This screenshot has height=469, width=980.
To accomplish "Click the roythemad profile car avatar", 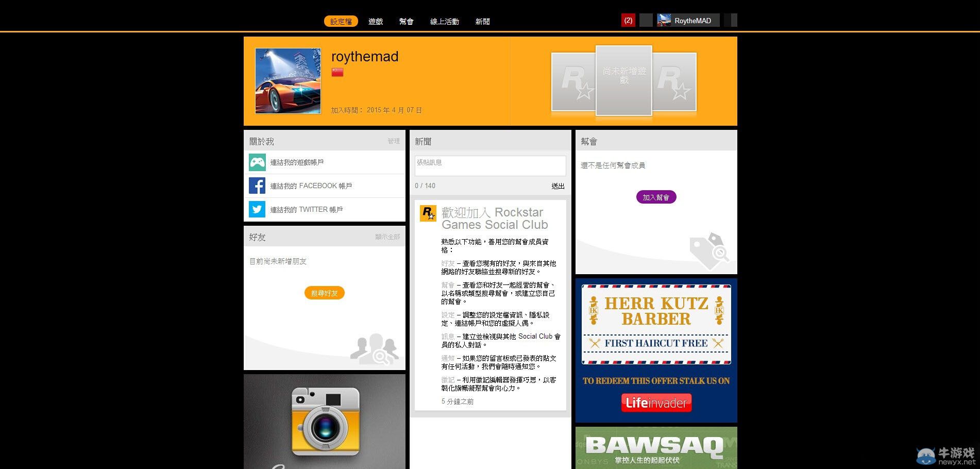I will coord(288,81).
